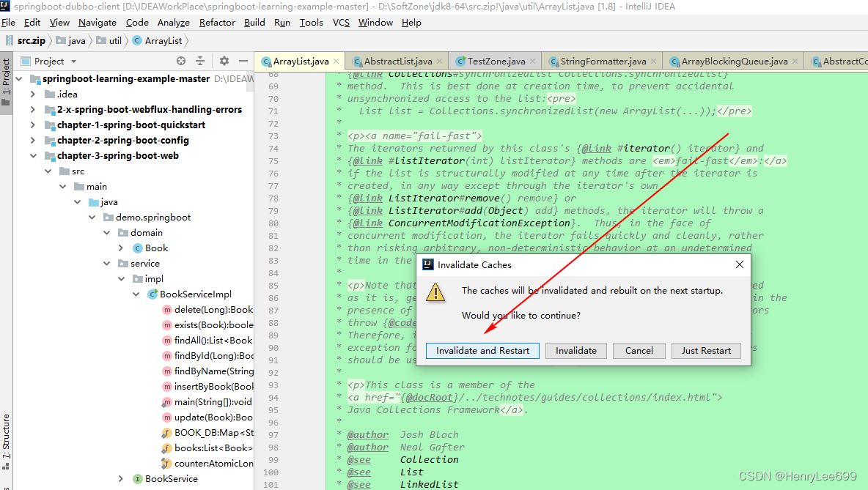The width and height of the screenshot is (868, 490).
Task: Click ArrayList class in the breadcrumb bar
Action: click(x=157, y=41)
